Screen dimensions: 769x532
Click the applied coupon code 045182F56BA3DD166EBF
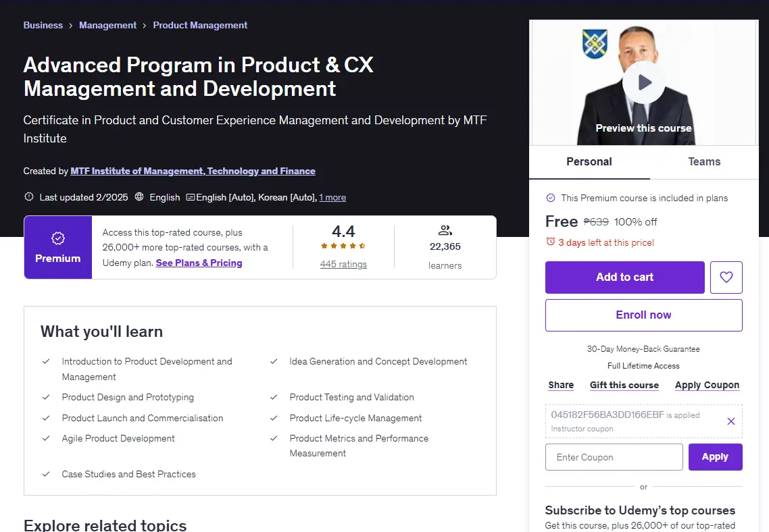point(607,415)
